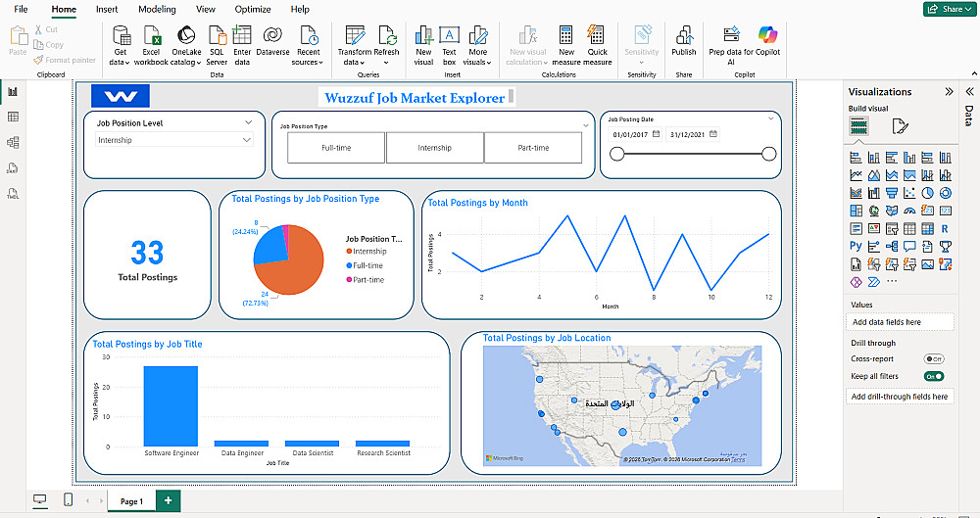Click the Copilot icon in ribbon
Viewport: 980px width, 518px height.
[767, 33]
